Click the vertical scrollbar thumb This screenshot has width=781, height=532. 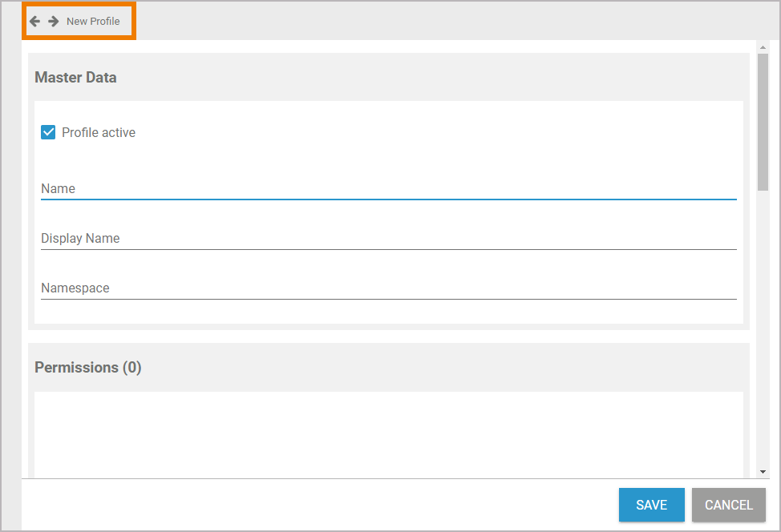point(763,120)
